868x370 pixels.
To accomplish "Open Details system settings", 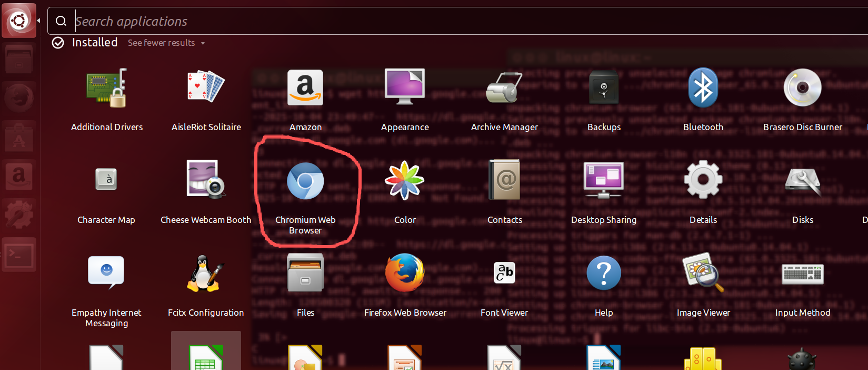I will point(703,180).
